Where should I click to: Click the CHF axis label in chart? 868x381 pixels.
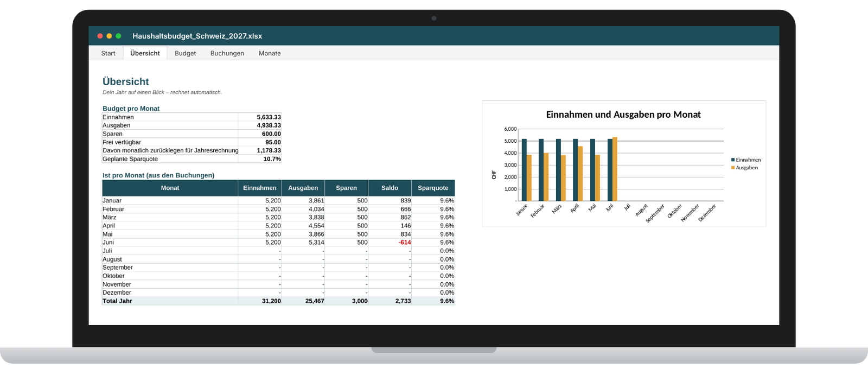[x=494, y=175]
